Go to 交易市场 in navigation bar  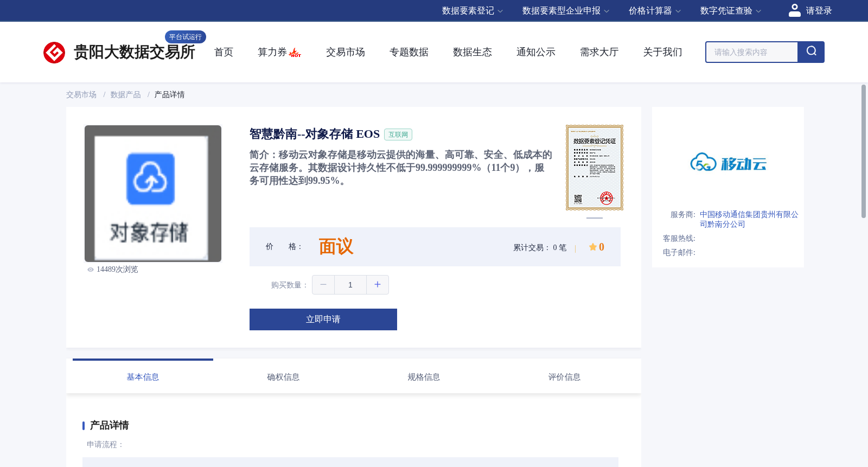coord(346,52)
